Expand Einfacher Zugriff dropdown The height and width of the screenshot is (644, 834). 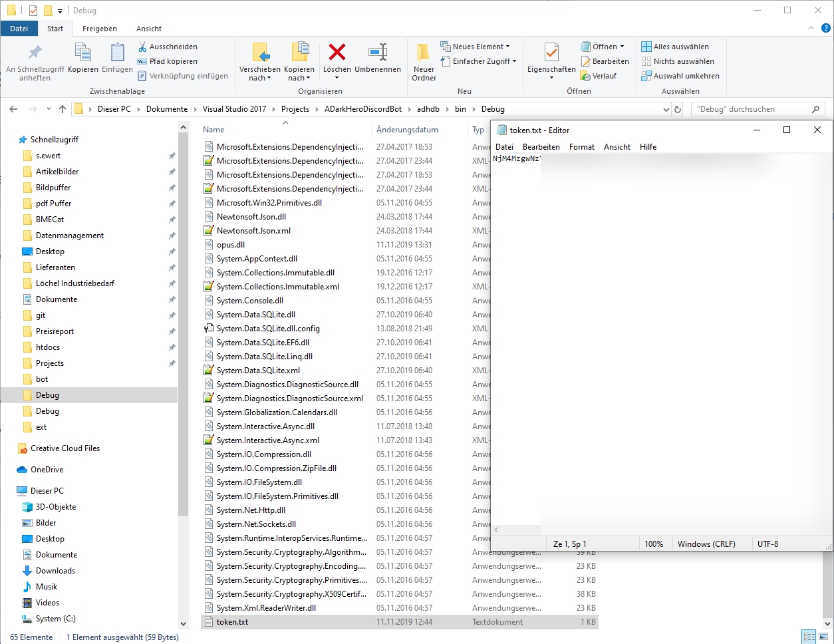pos(478,61)
